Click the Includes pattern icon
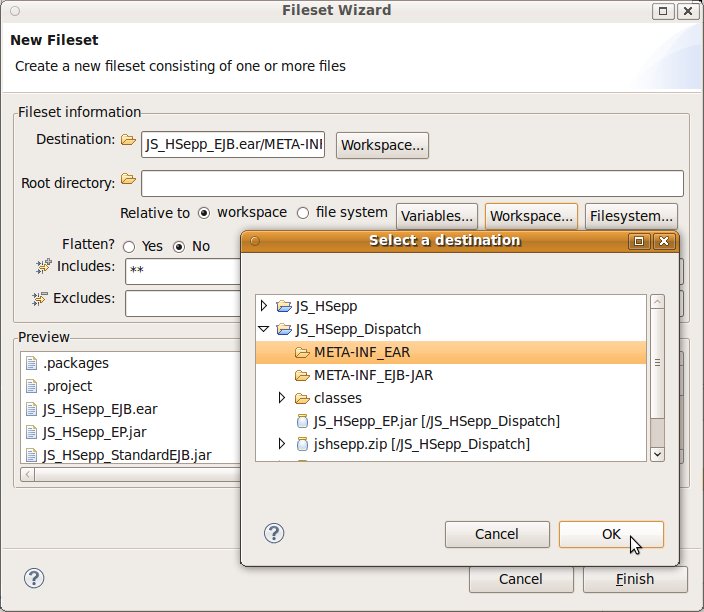The height and width of the screenshot is (612, 704). tap(42, 266)
